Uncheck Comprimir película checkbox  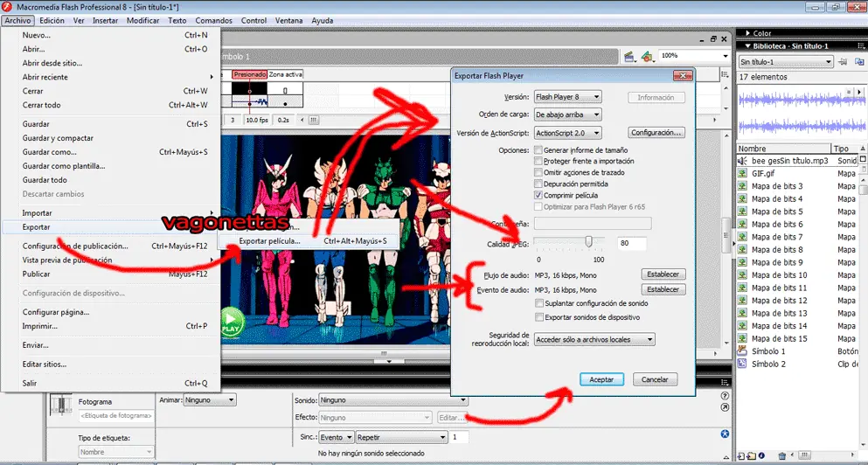(538, 196)
